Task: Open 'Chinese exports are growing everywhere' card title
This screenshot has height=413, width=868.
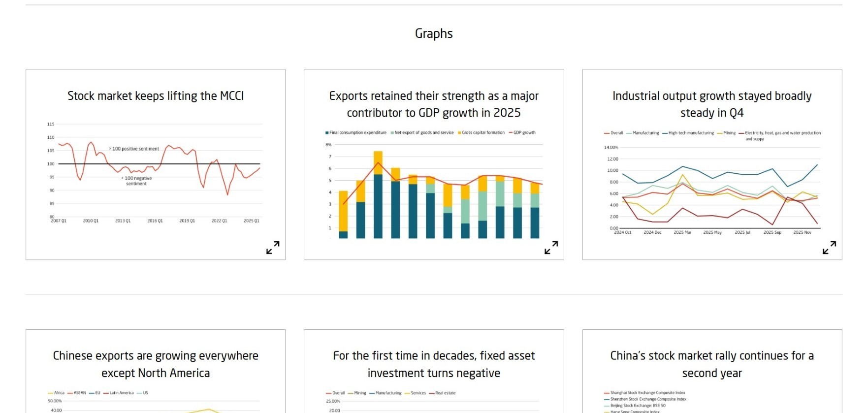Action: 156,364
